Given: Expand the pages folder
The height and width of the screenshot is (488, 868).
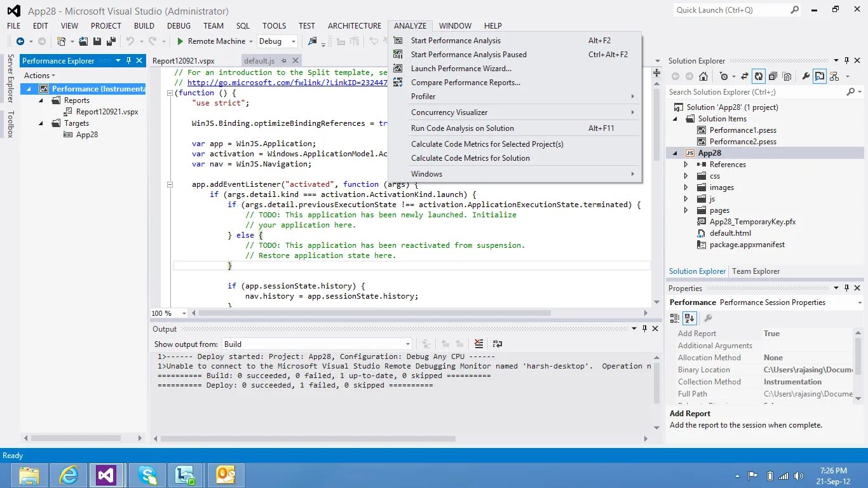Looking at the screenshot, I should (x=686, y=210).
